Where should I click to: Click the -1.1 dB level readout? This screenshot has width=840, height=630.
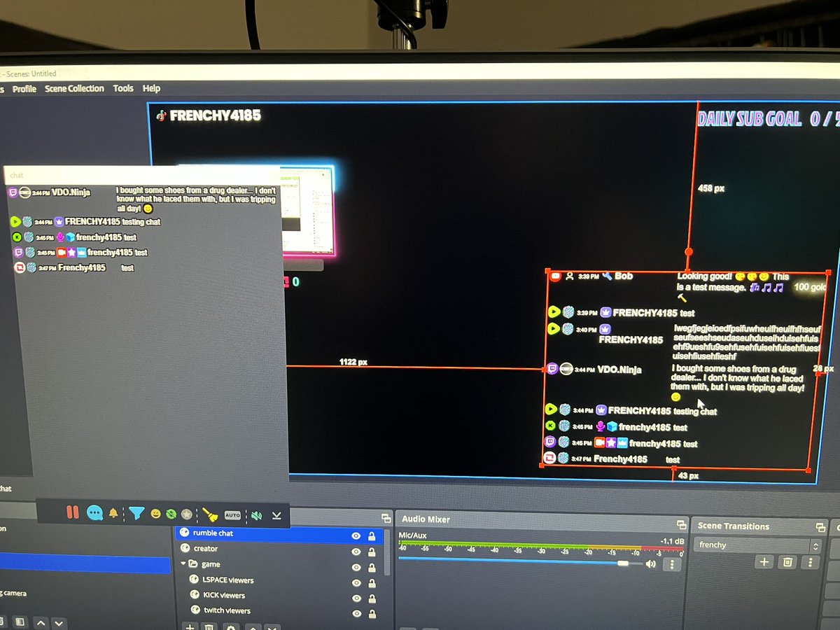coord(671,541)
